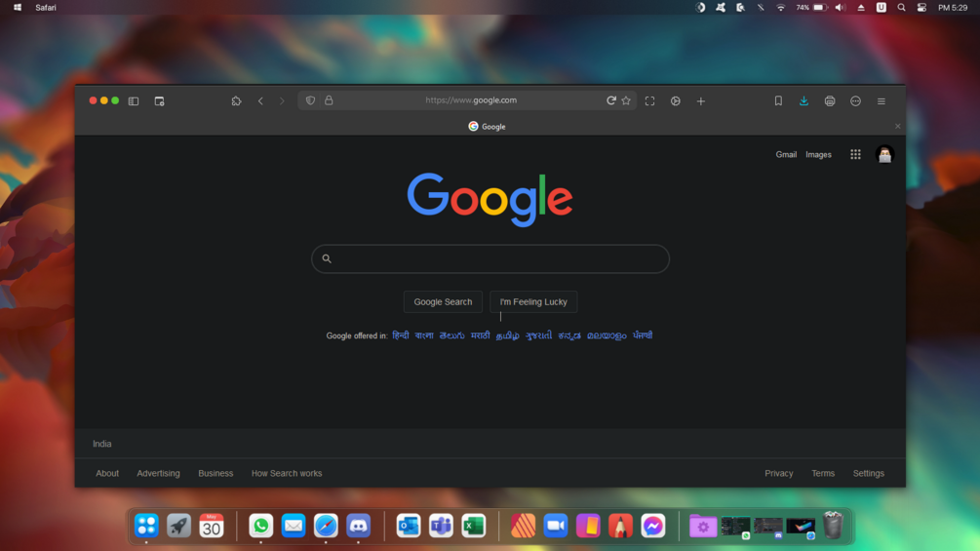Open the tracking protection shield icon
Image resolution: width=980 pixels, height=551 pixels.
(x=311, y=99)
